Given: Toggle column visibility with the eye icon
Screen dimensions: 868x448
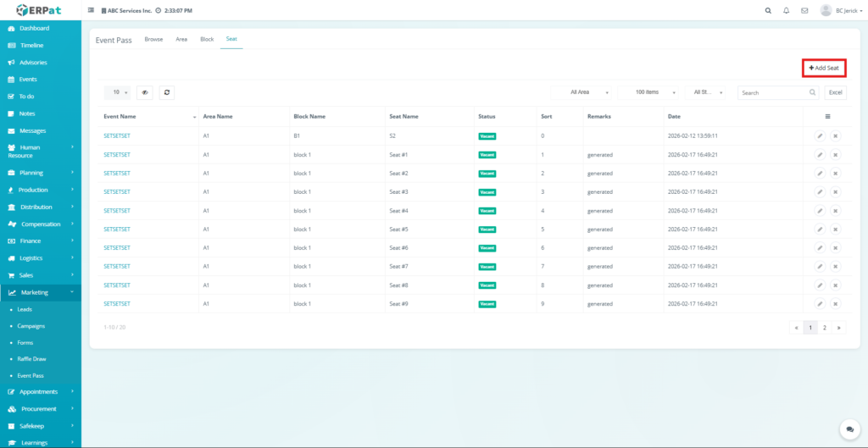Looking at the screenshot, I should [145, 92].
